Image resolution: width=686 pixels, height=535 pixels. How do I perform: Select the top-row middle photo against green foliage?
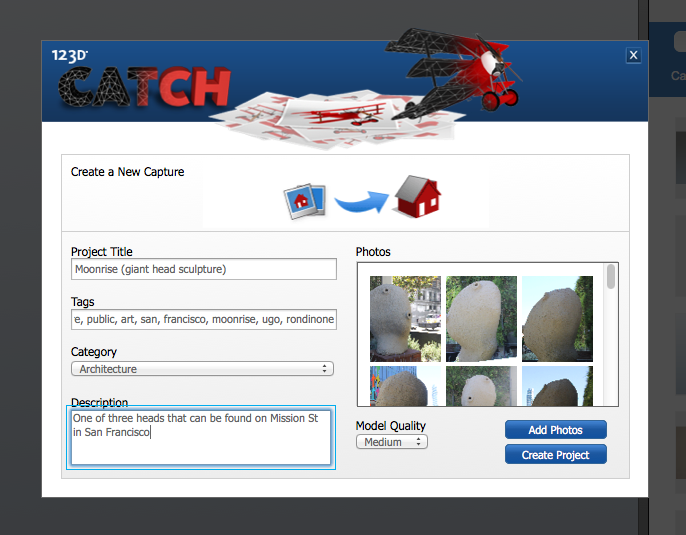[x=481, y=318]
